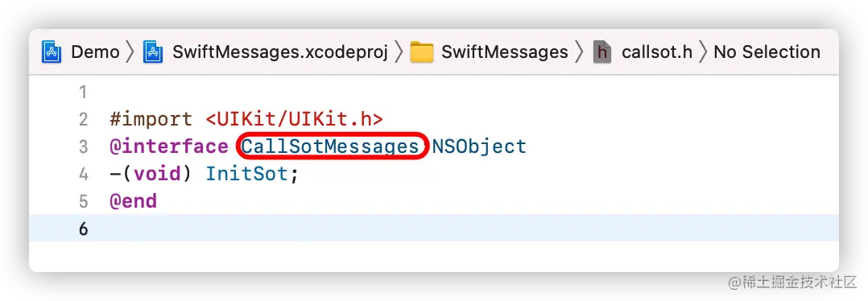Click the line number 3 in gutter
The height and width of the screenshot is (301, 868).
(x=83, y=146)
